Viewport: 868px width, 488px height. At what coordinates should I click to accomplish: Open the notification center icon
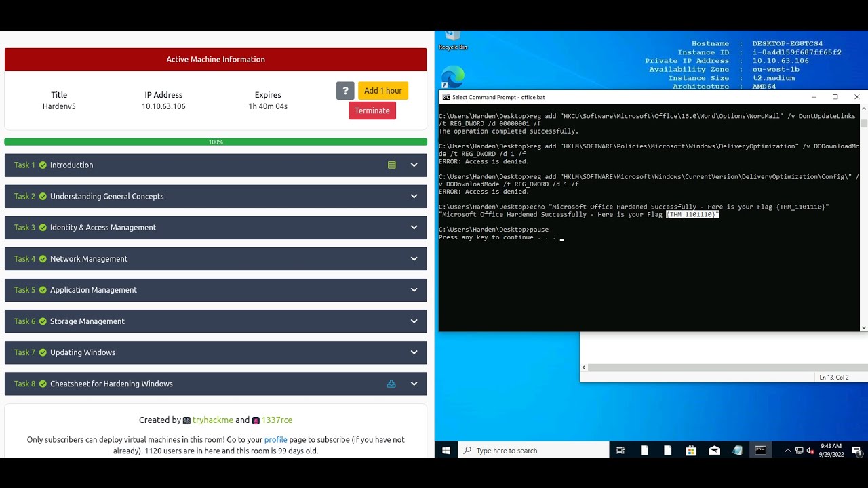(856, 450)
